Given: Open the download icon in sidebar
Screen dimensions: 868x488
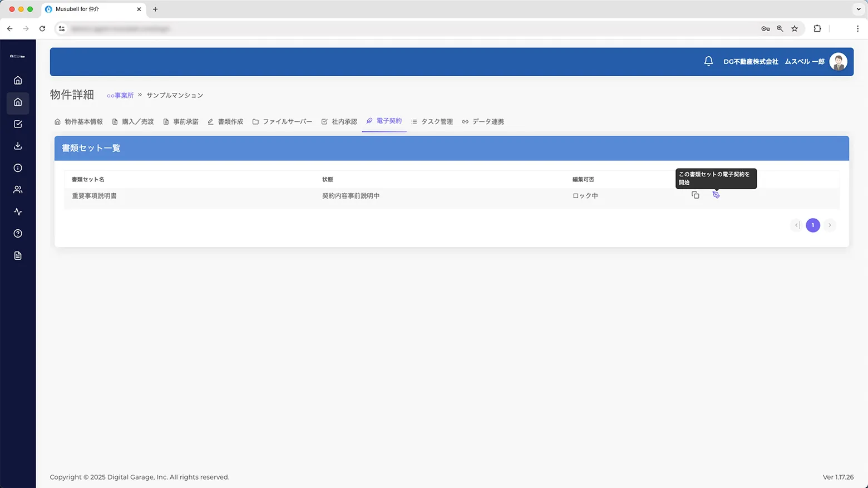Looking at the screenshot, I should point(18,146).
